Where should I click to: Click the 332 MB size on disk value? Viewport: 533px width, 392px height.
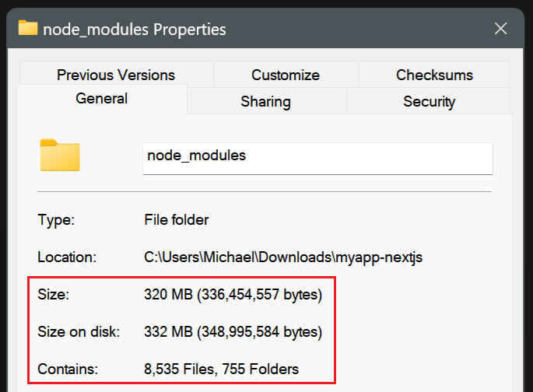point(233,331)
